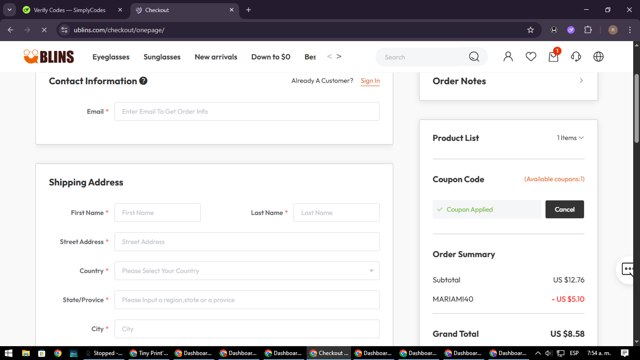Screen dimensions: 640x360
Task: Bookmark this page with the star icon
Action: (530, 30)
